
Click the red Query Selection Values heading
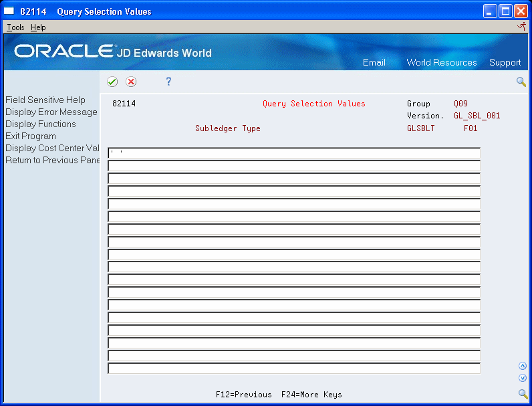pyautogui.click(x=314, y=104)
